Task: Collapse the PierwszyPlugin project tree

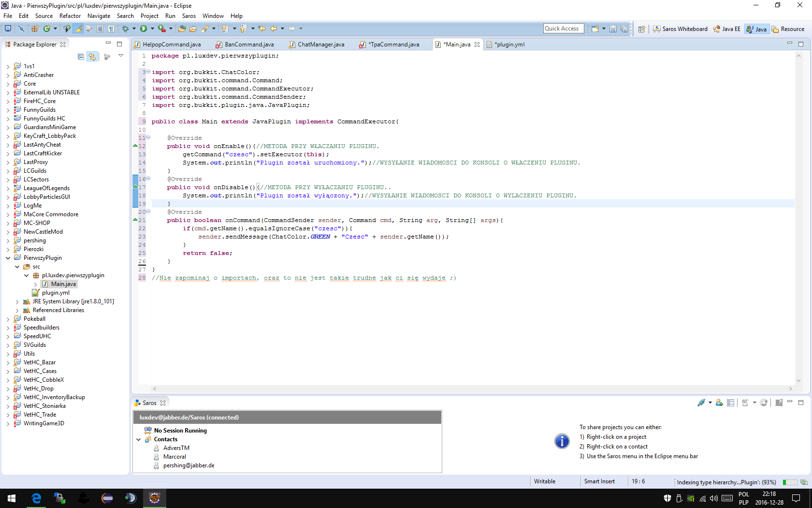Action: [8, 258]
